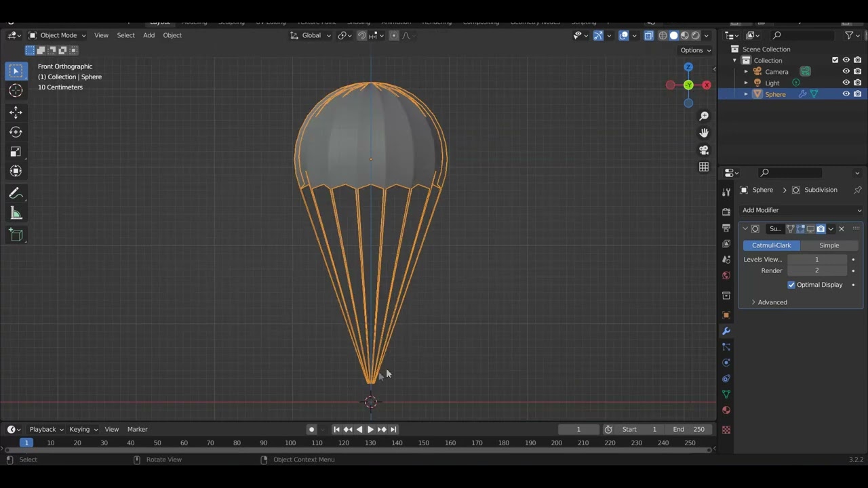Toggle the Optimal Display checkbox
868x488 pixels.
[x=791, y=285]
